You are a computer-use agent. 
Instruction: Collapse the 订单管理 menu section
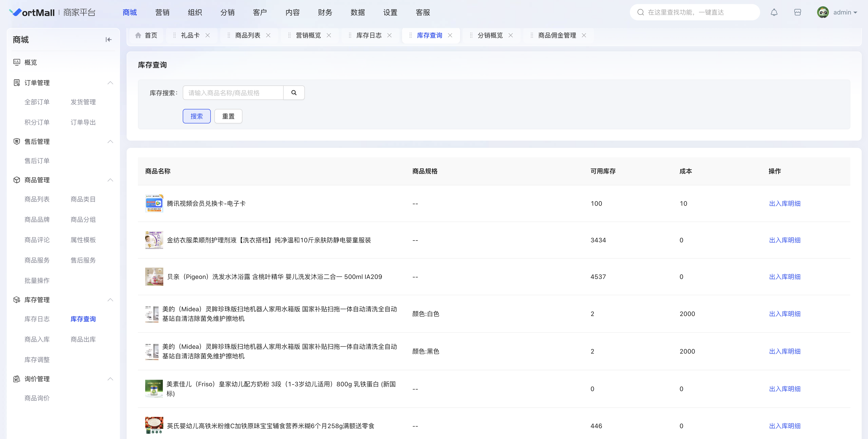[x=110, y=83]
